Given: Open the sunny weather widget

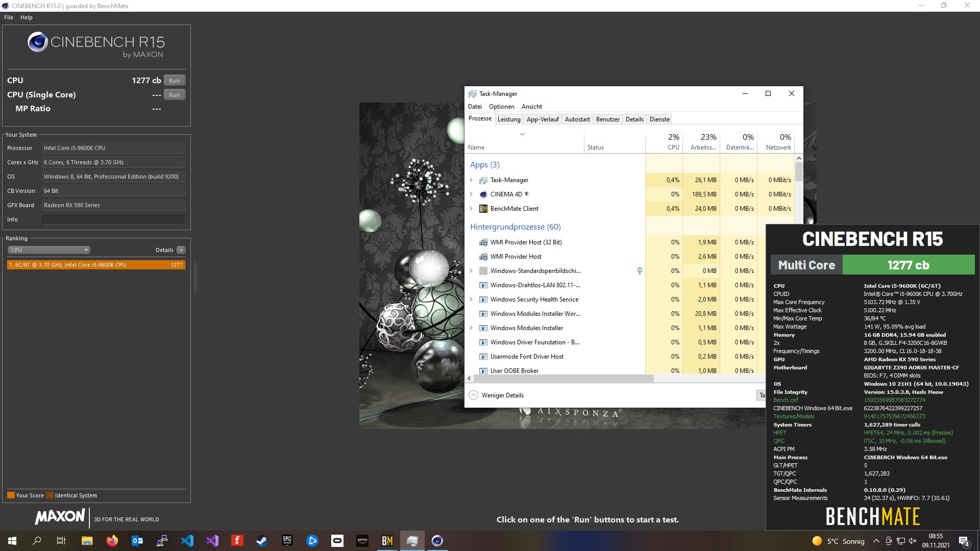Looking at the screenshot, I should coord(838,541).
